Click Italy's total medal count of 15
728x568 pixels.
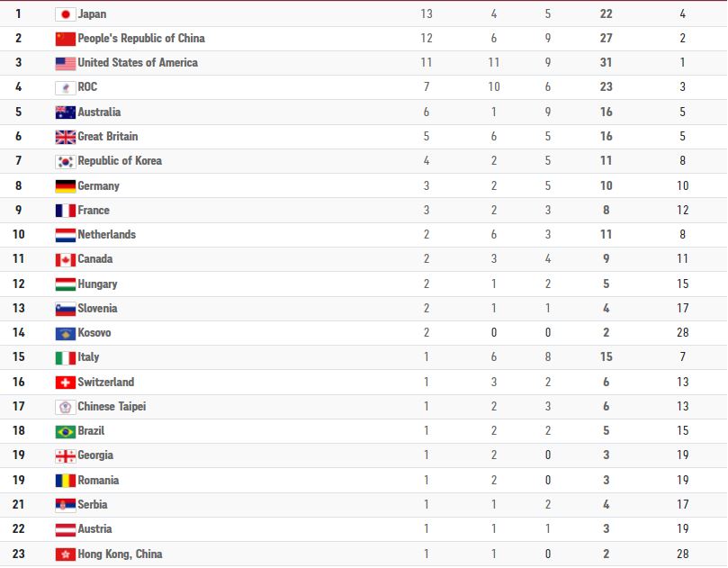coord(607,357)
